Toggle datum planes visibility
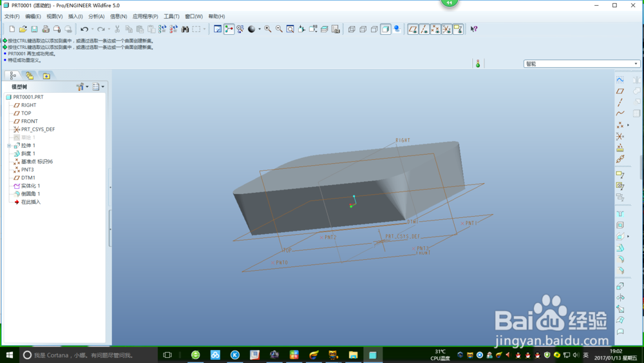This screenshot has width=644, height=363. 413,29
